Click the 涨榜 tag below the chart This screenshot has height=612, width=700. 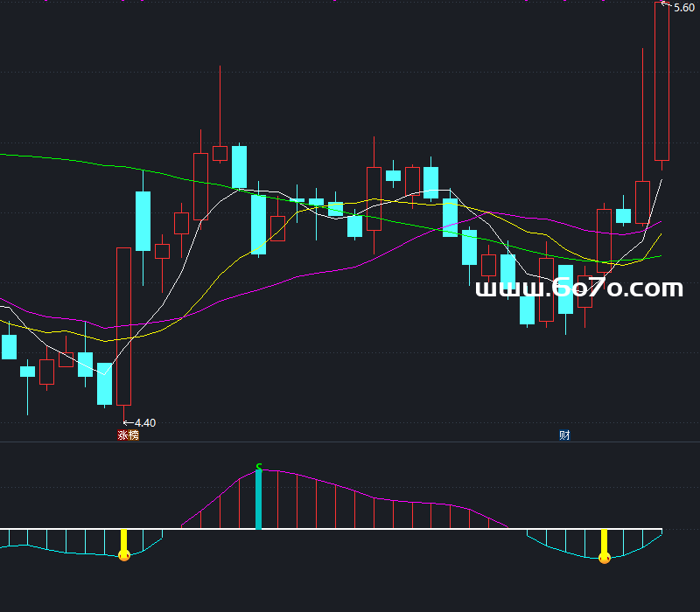(x=128, y=435)
